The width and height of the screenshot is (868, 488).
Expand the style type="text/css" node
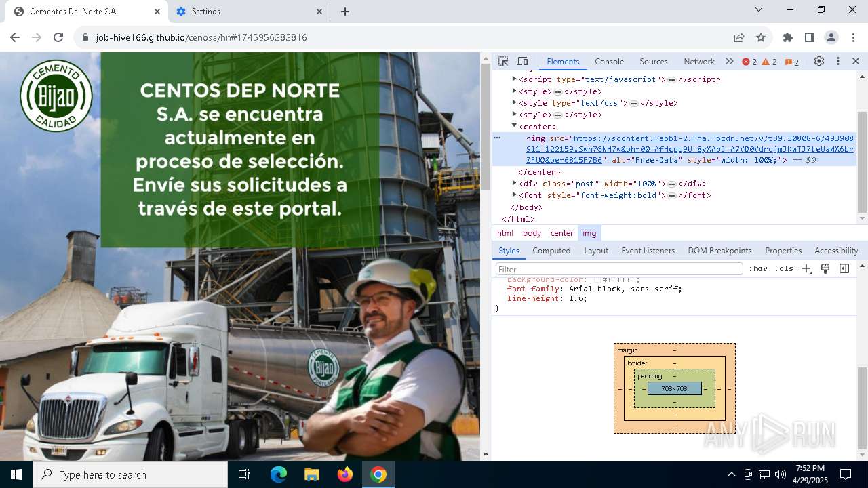tap(515, 103)
